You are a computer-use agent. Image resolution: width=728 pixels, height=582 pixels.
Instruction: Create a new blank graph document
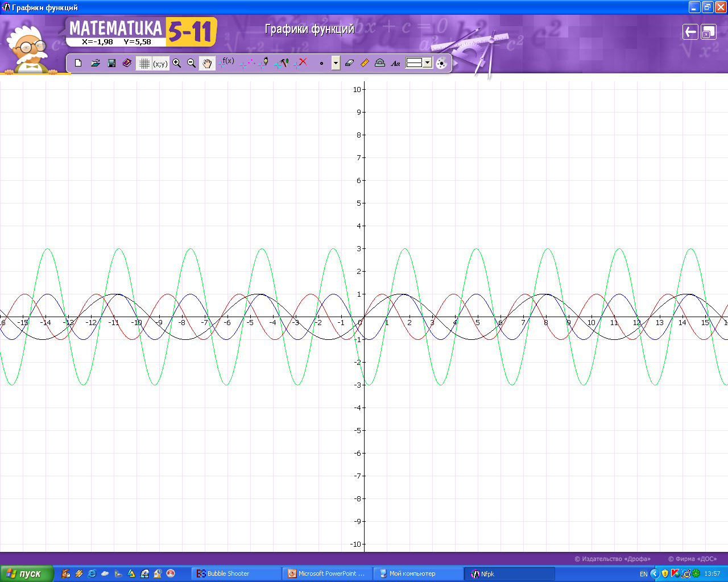[78, 63]
